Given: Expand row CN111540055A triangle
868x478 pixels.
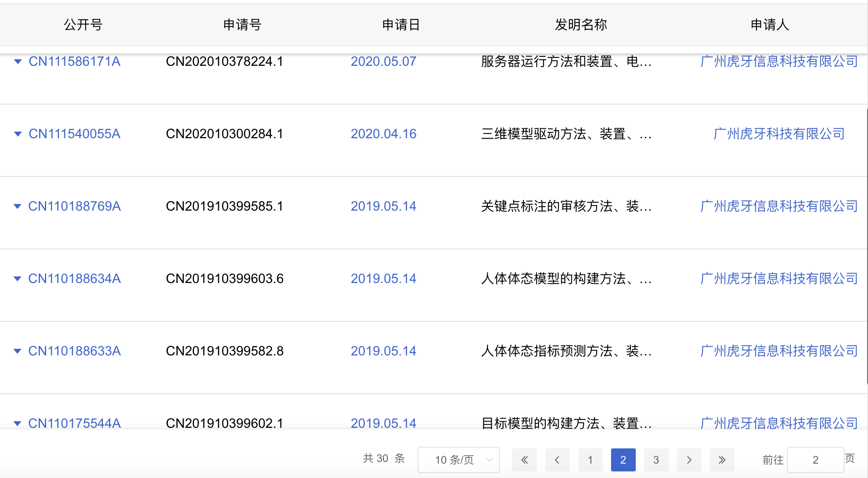Looking at the screenshot, I should [18, 134].
